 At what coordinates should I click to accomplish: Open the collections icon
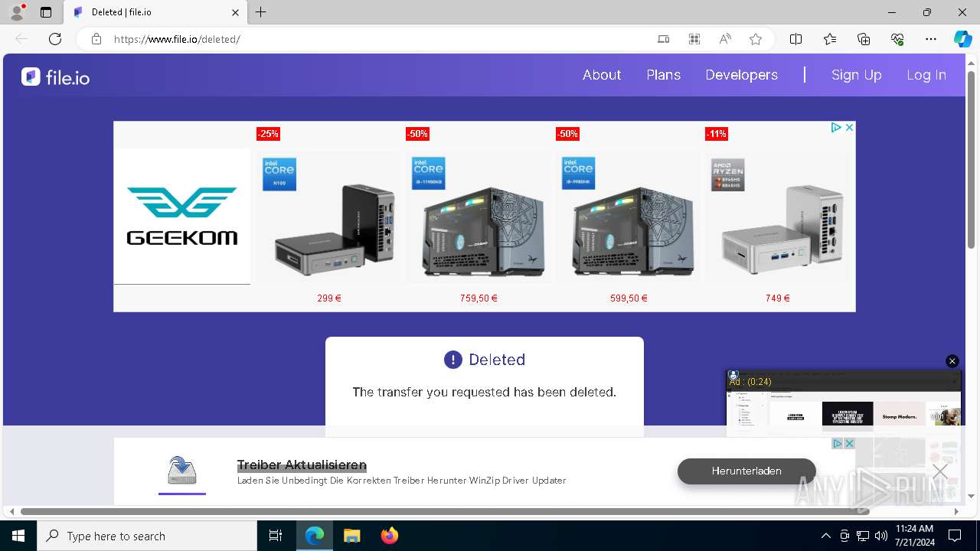(864, 39)
